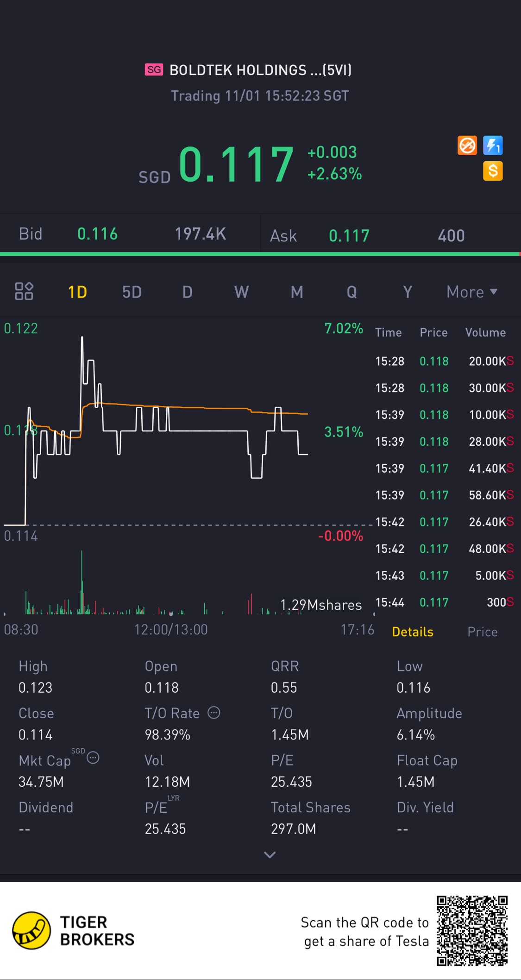Viewport: 521px width, 980px height.
Task: Tap the 1.29Mshares volume label
Action: click(x=321, y=605)
